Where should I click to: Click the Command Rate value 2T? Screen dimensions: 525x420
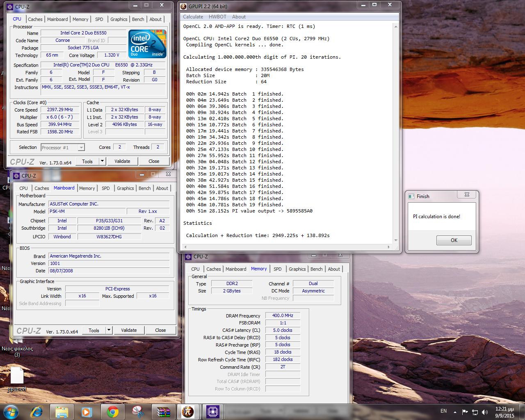coord(283,367)
